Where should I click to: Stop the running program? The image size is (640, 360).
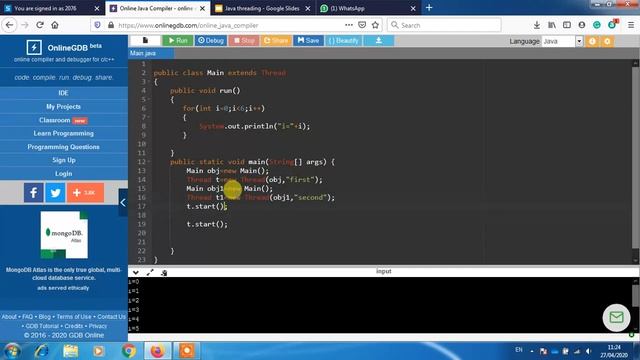[x=244, y=40]
